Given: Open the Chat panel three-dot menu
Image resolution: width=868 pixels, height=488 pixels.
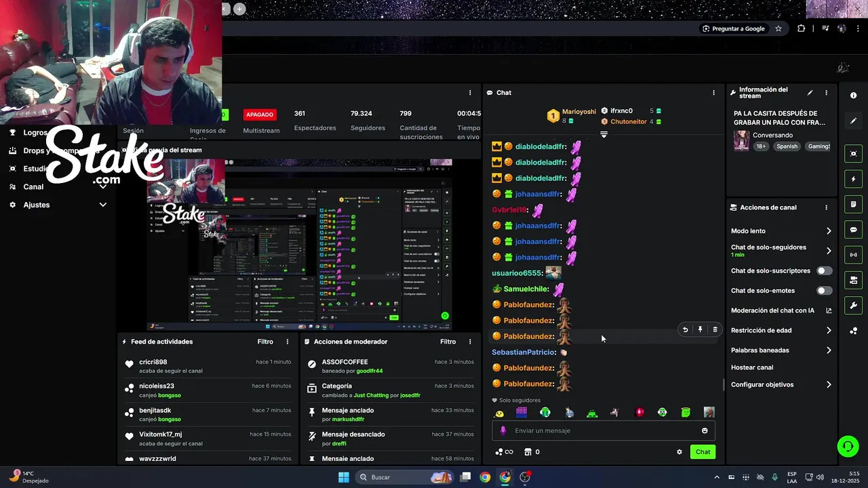Looking at the screenshot, I should [713, 93].
